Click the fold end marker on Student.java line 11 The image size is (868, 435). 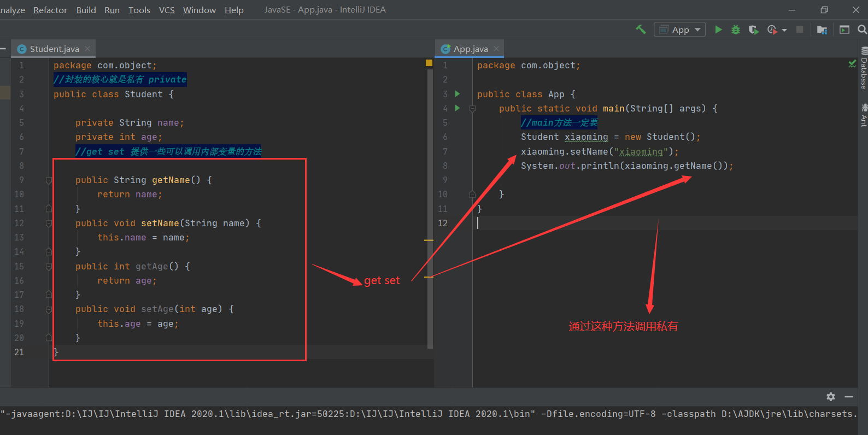point(49,209)
